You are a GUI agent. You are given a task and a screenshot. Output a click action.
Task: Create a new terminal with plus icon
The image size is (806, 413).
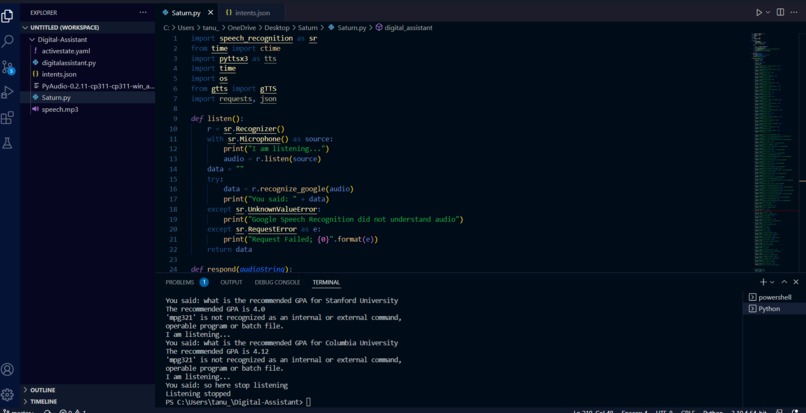click(x=763, y=282)
